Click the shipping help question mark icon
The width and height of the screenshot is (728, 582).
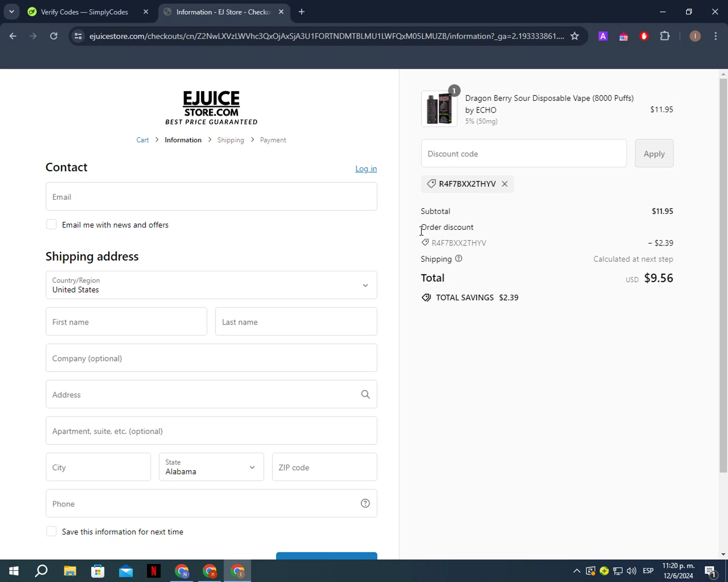[x=459, y=259]
